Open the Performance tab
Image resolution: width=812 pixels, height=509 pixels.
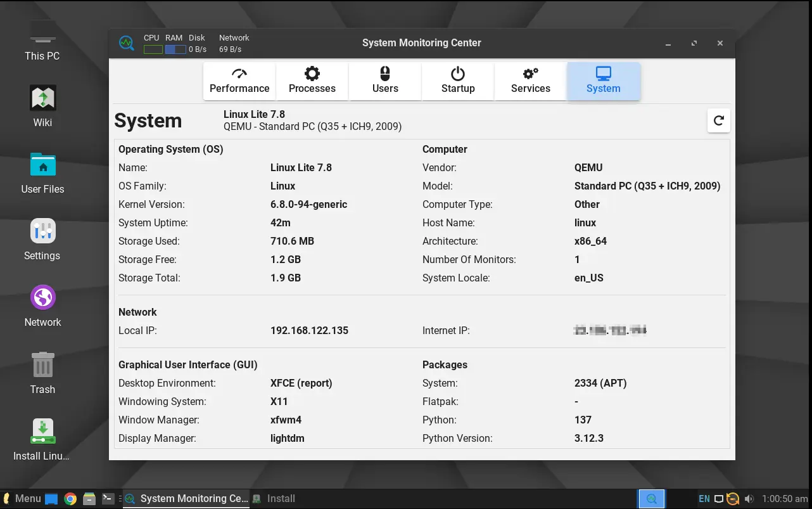239,81
